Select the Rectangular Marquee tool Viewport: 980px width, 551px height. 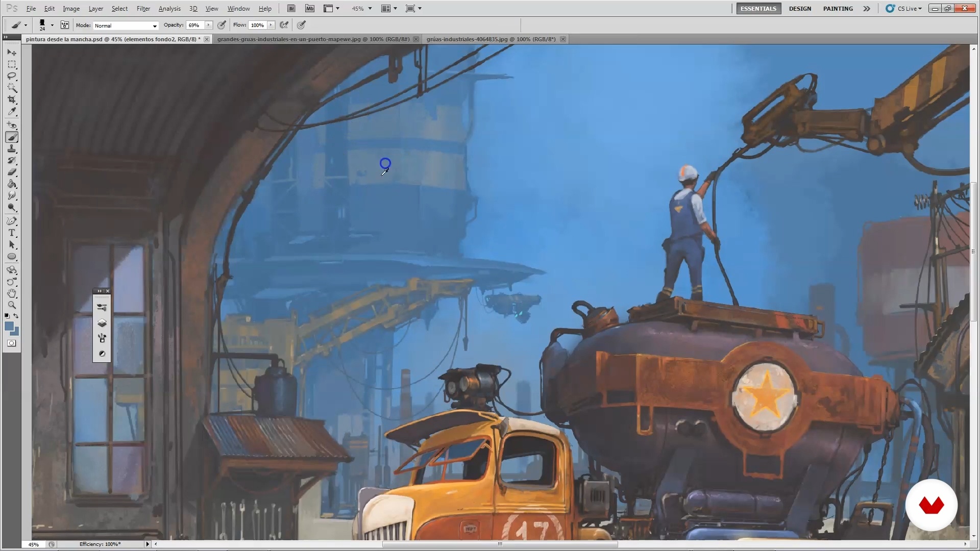click(x=12, y=64)
